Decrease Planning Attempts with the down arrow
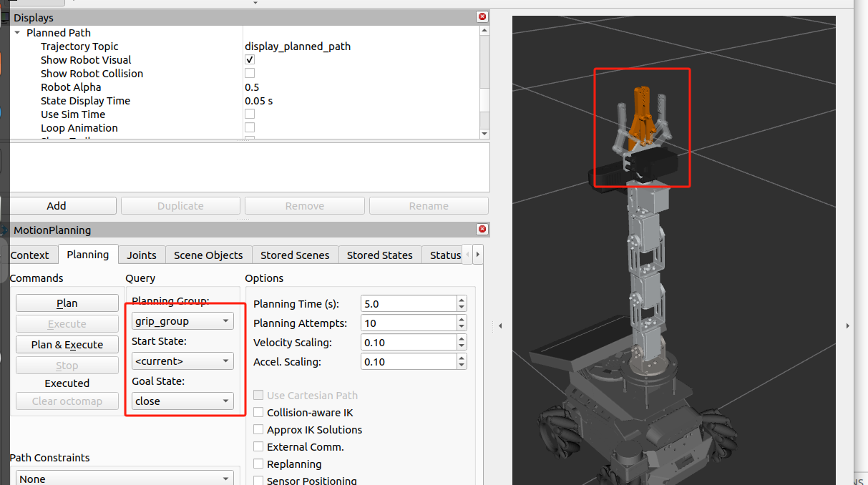868x485 pixels. click(x=462, y=327)
